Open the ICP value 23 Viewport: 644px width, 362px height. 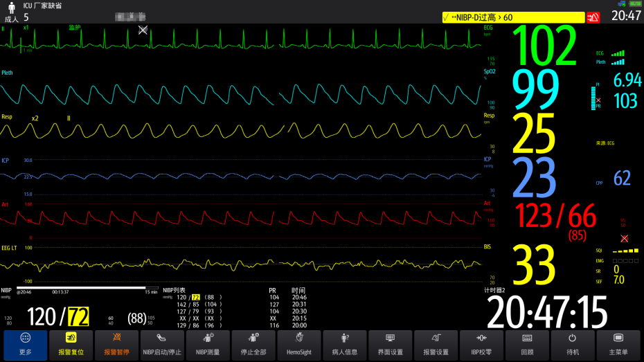tap(534, 177)
